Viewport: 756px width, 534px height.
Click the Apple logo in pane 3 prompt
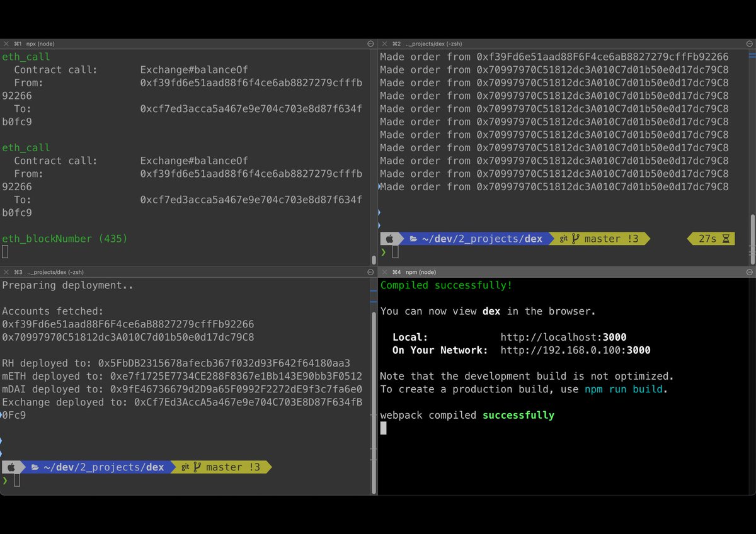pos(11,467)
